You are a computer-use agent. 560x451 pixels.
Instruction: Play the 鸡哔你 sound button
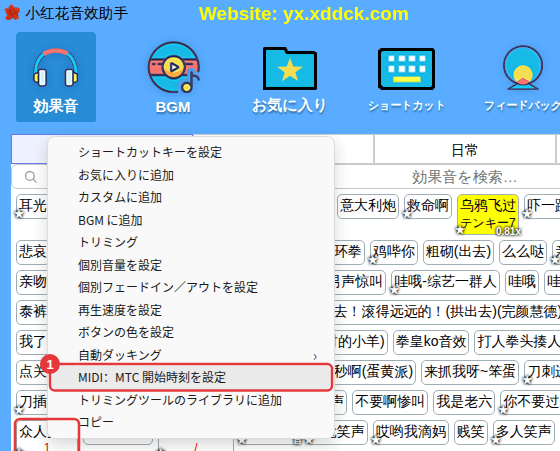(394, 252)
